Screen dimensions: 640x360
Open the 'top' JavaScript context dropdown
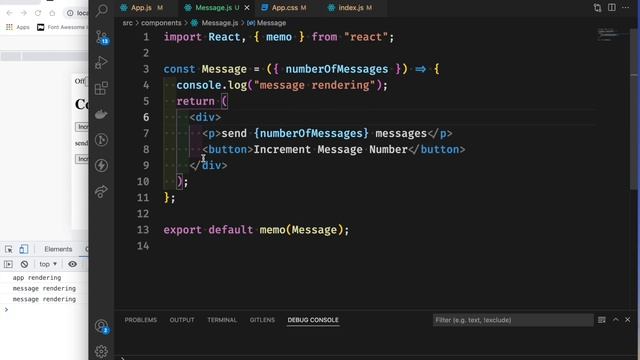tap(48, 264)
